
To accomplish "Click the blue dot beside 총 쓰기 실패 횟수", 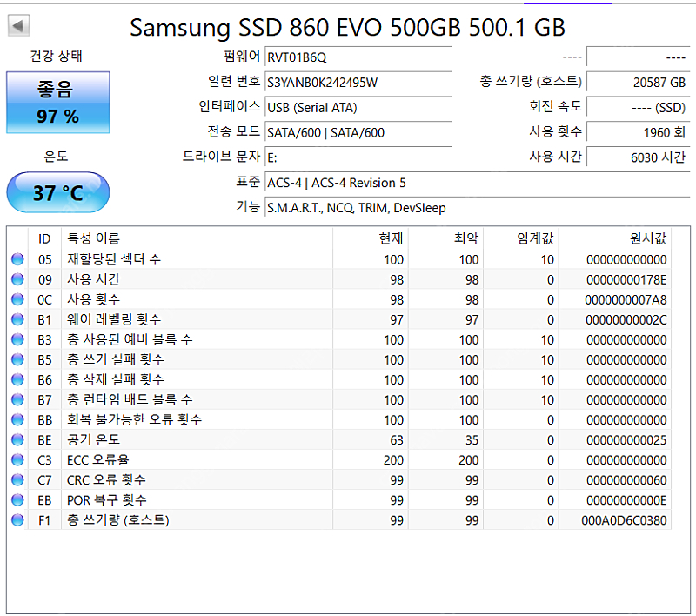I will [17, 359].
